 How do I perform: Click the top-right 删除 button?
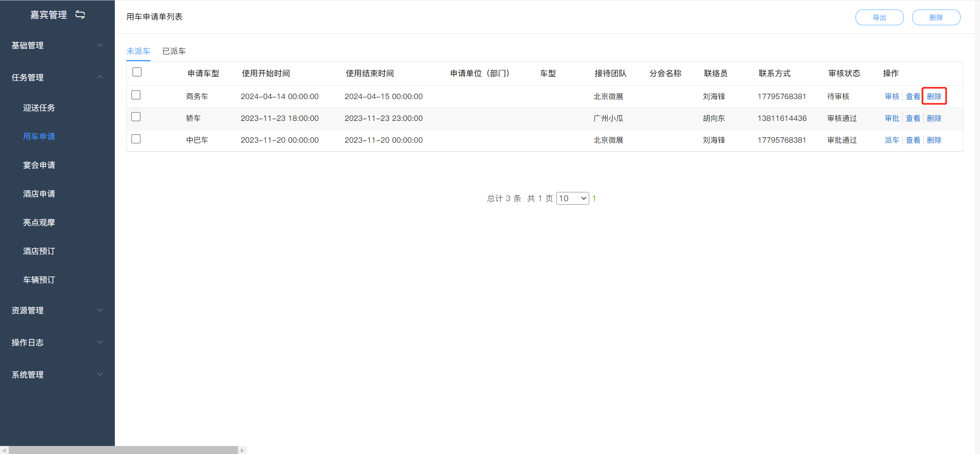coord(936,18)
